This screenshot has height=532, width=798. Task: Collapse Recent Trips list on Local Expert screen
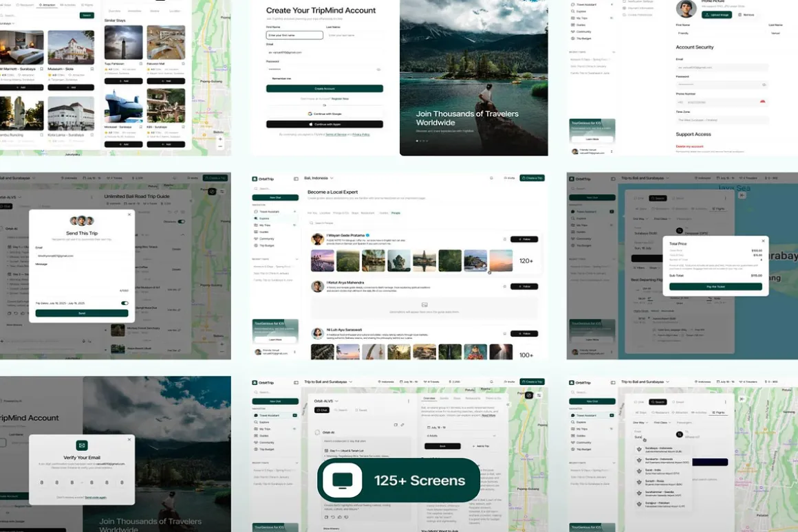point(296,259)
